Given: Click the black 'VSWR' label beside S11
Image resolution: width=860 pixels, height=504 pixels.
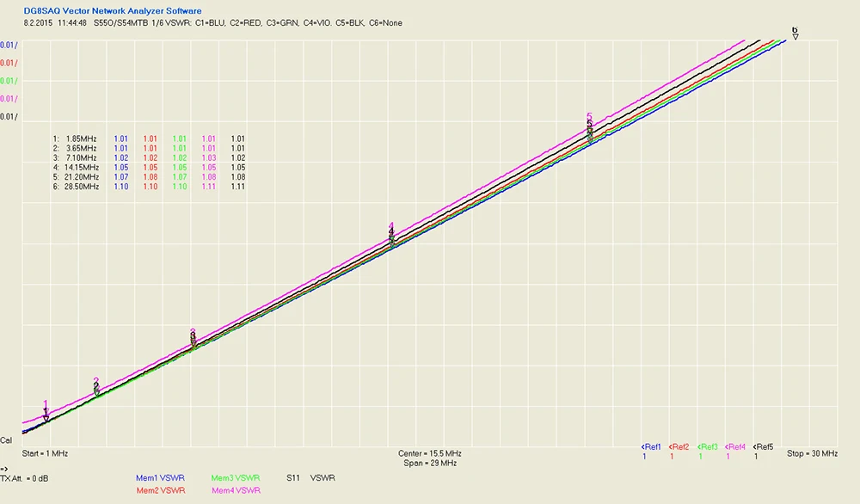Looking at the screenshot, I should click(x=322, y=478).
